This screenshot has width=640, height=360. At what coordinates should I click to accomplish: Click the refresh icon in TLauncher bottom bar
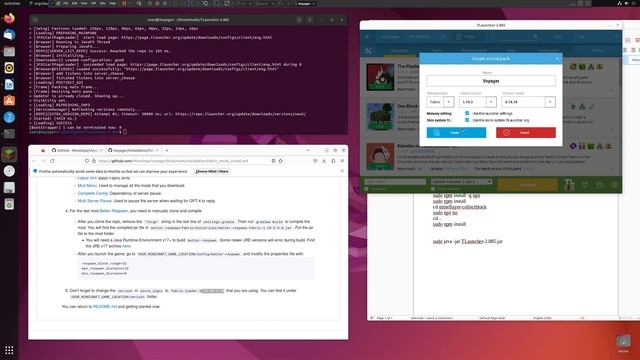585,185
